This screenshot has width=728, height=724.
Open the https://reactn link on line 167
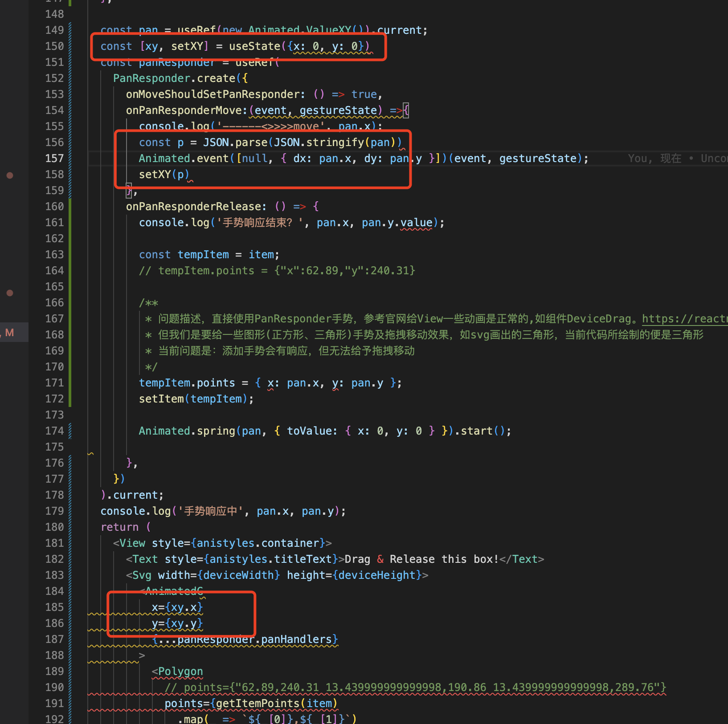(x=685, y=319)
